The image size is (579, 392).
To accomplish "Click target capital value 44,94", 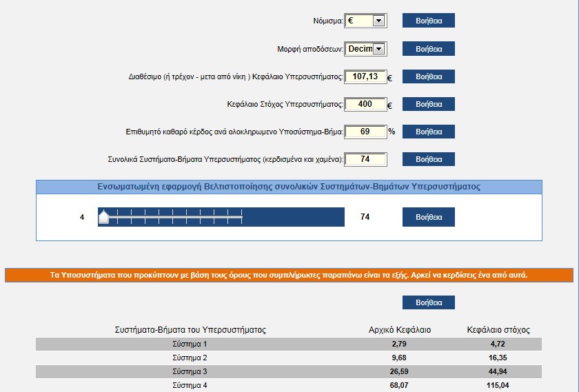I will click(498, 371).
